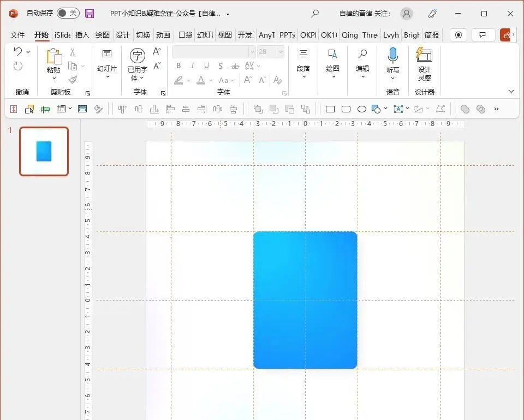Click the search magnifier in title bar
Viewport: 524px width, 420px height.
pos(315,13)
